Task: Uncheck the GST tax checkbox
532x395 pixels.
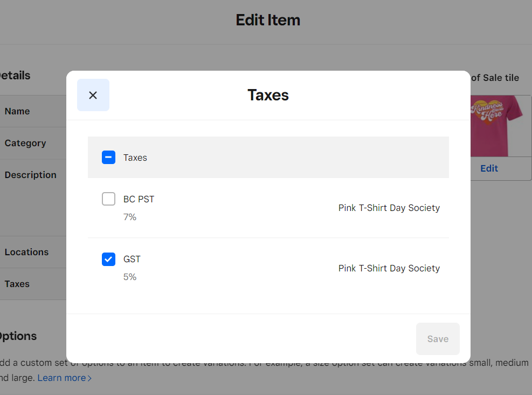Action: click(108, 260)
